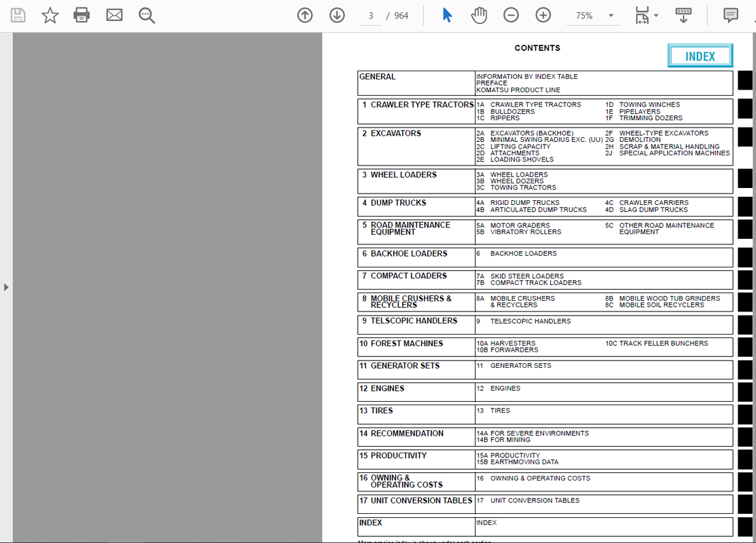Open 9 TELSCOPIC HANDLERS section heading

click(x=409, y=321)
